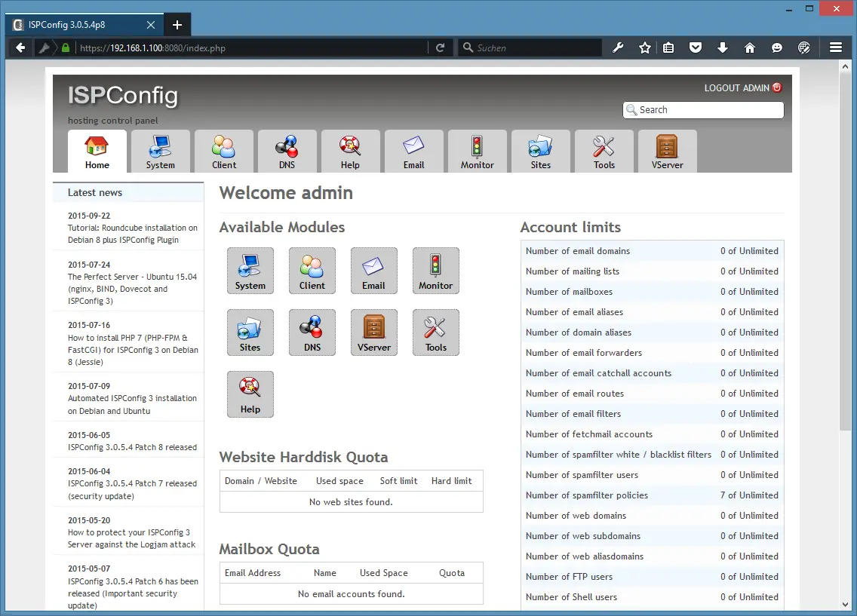Click the scrollbar up arrow
This screenshot has height=616, width=857.
coord(846,66)
